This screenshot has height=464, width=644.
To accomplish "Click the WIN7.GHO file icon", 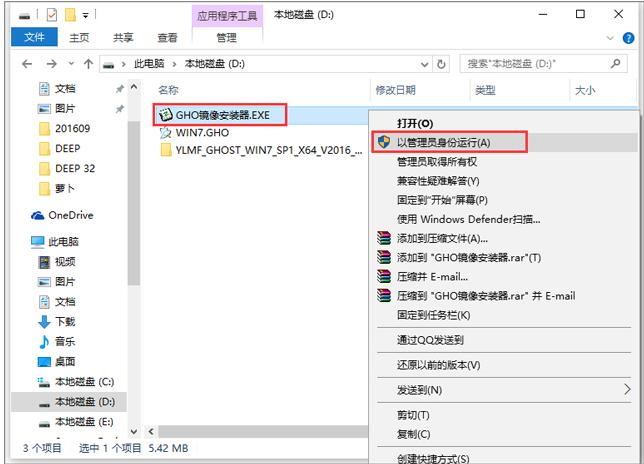I will [165, 132].
